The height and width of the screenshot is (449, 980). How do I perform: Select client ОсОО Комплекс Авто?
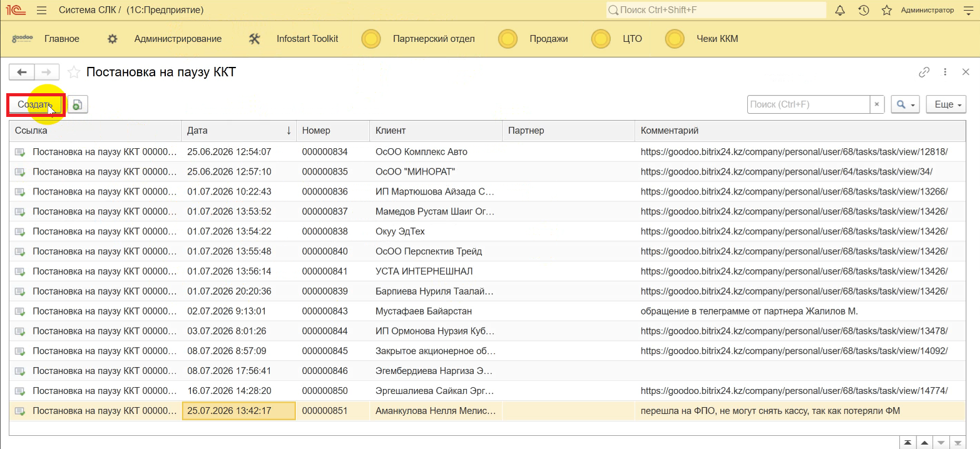pos(421,152)
